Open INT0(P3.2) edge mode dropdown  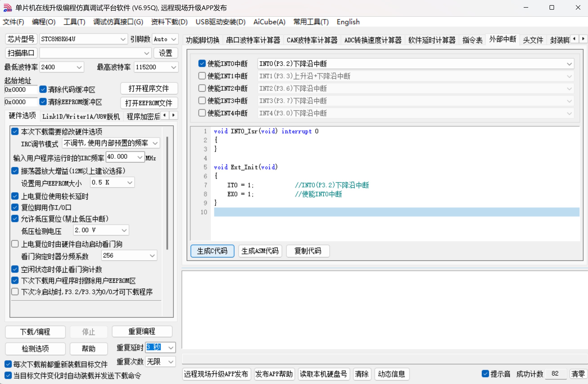pyautogui.click(x=416, y=64)
